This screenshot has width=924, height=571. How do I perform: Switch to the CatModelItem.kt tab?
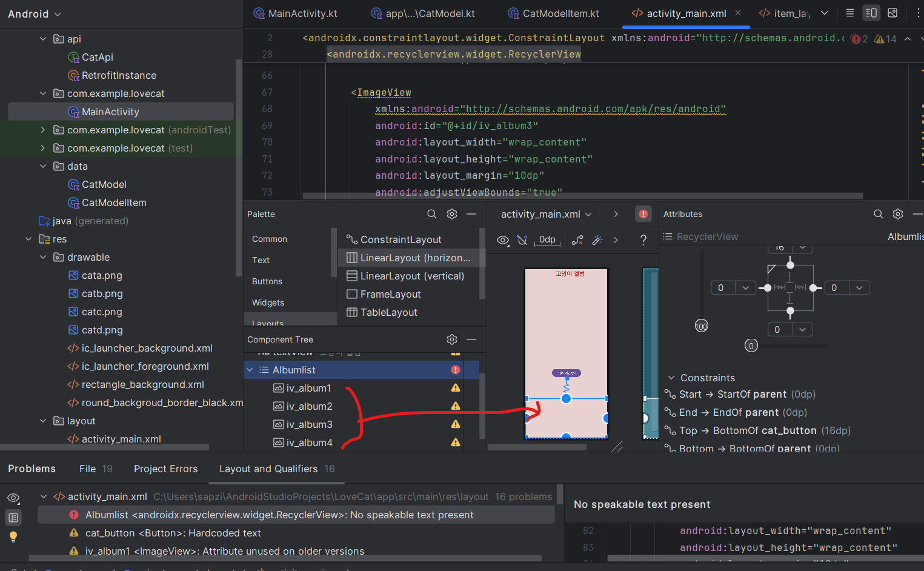553,13
